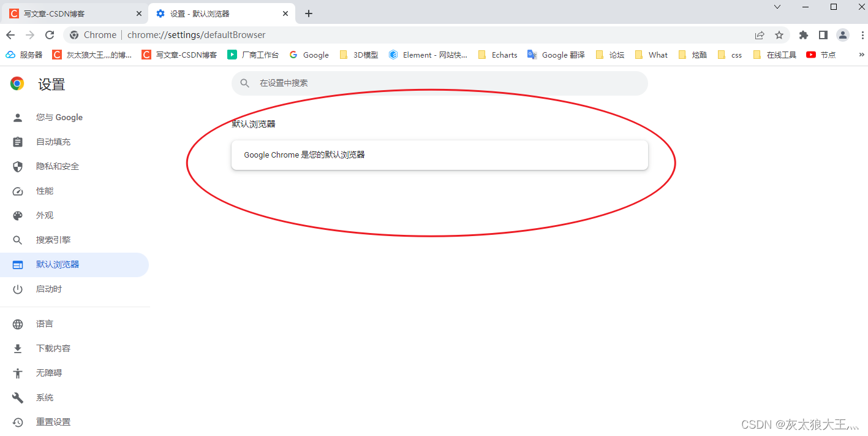
Task: Open the 厂商工作台 bookmark
Action: pos(253,55)
